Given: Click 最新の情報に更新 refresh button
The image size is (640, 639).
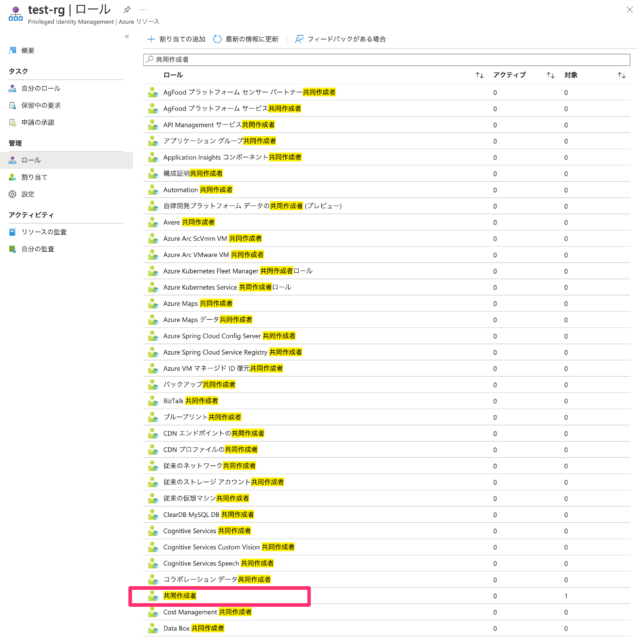Looking at the screenshot, I should coord(246,39).
